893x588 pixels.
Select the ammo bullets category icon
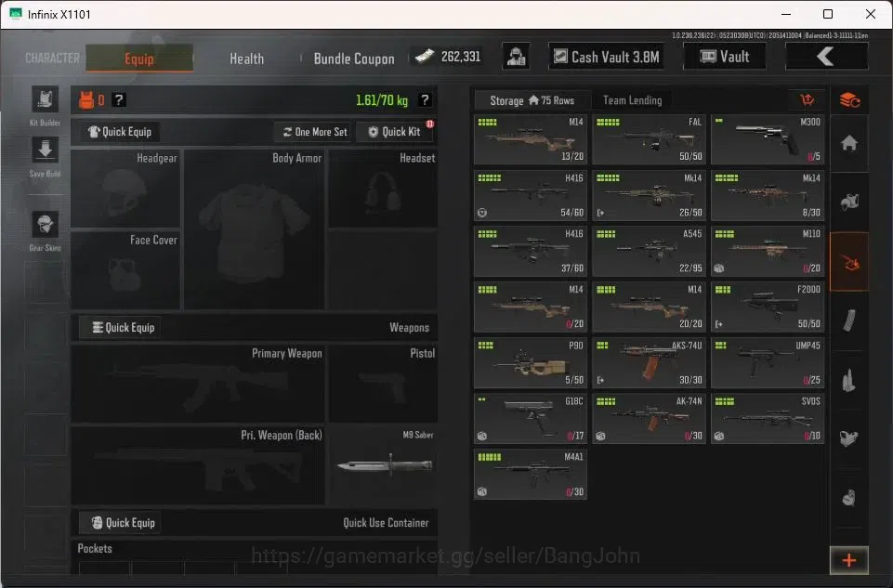pyautogui.click(x=849, y=380)
